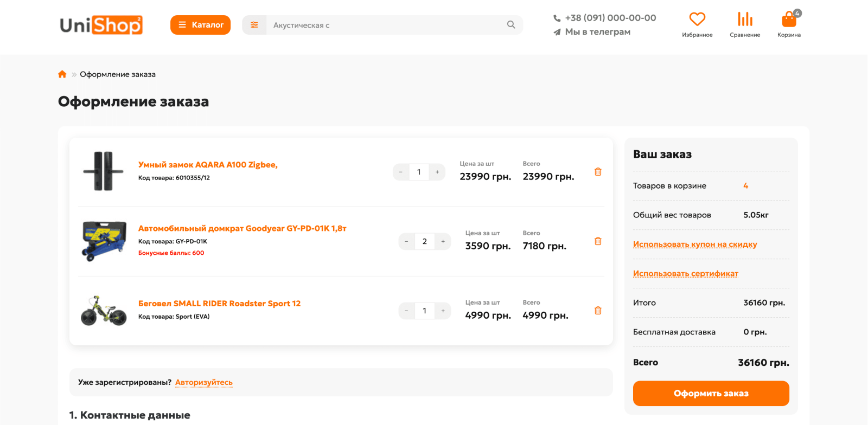Select 1. Контактные данные heading
The width and height of the screenshot is (868, 425).
coord(130,415)
